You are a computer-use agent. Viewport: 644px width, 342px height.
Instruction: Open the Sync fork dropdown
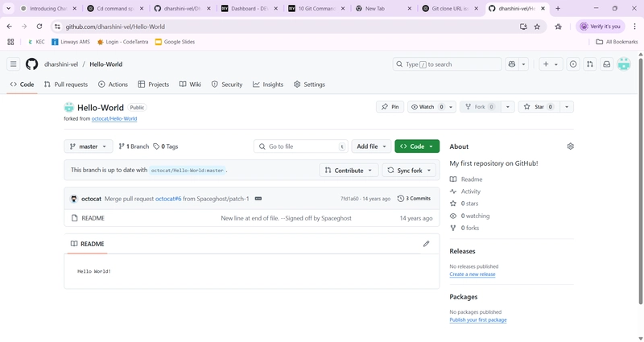tap(409, 170)
